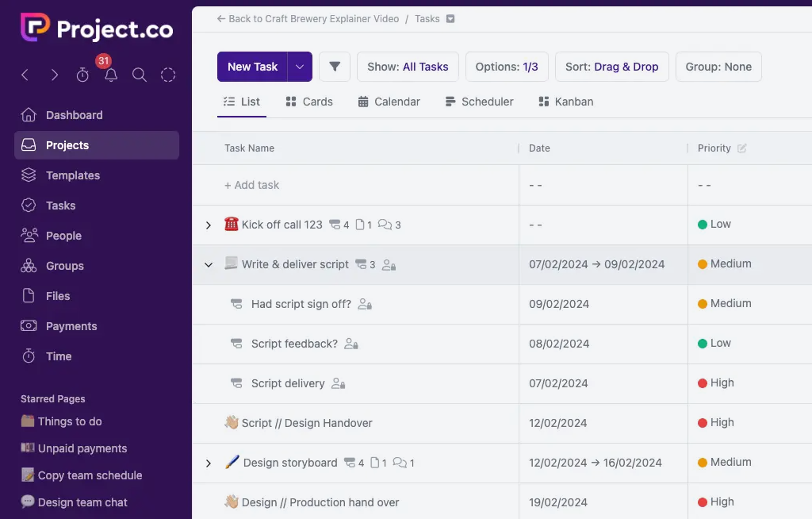812x519 pixels.
Task: Open People in the sidebar
Action: click(97, 236)
